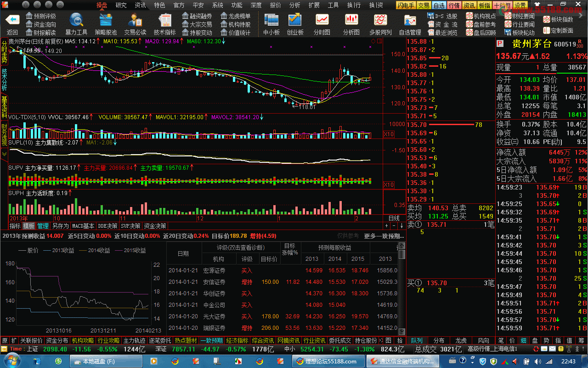Select the 技术分析 side tab
Viewport: 588px width, 368px height.
click(4, 80)
